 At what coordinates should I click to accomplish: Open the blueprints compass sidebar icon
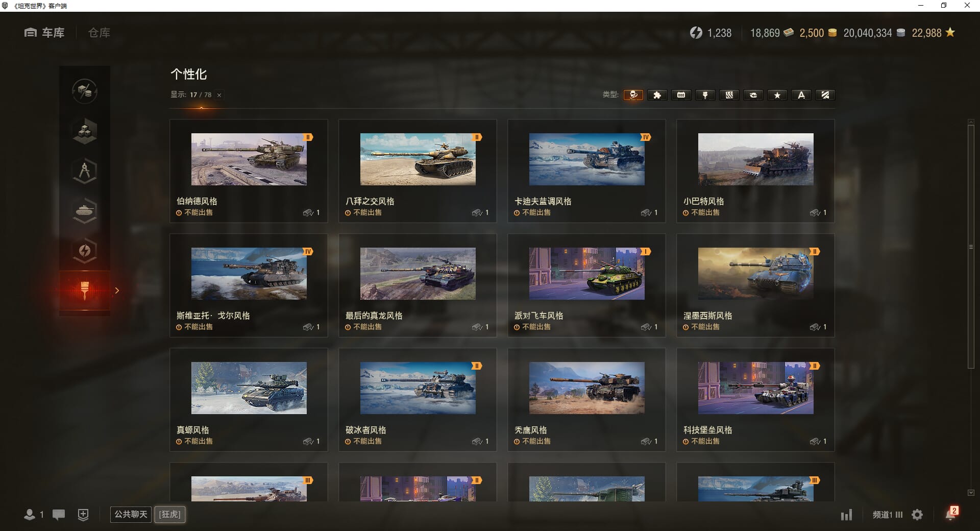point(85,171)
